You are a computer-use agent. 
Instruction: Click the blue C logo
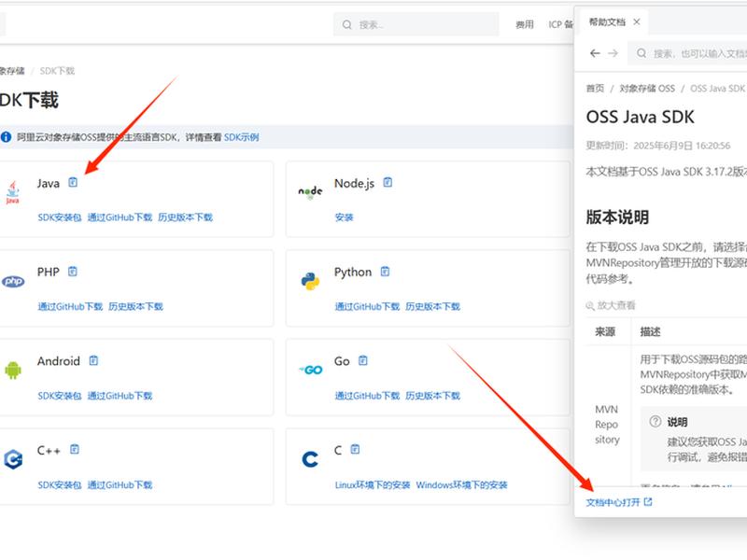(310, 459)
